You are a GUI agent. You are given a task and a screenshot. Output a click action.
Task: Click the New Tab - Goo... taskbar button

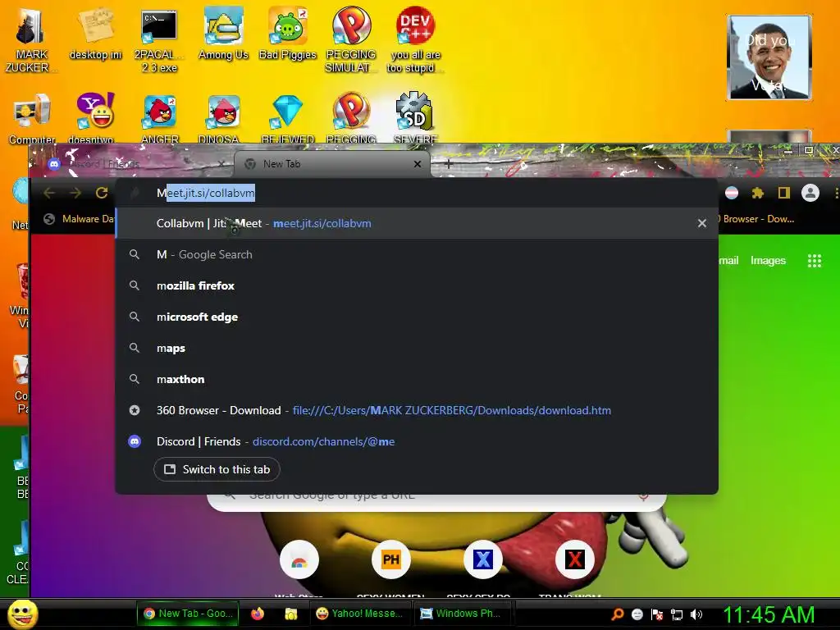(x=188, y=614)
